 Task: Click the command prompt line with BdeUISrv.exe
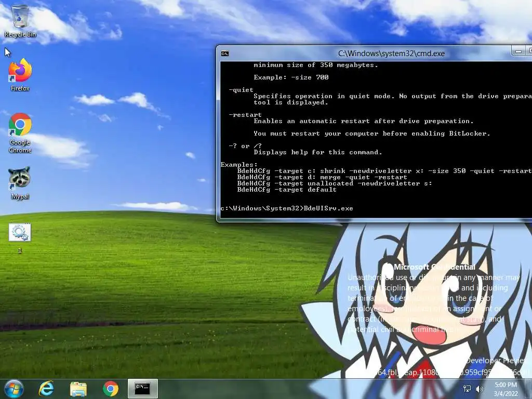tap(287, 208)
